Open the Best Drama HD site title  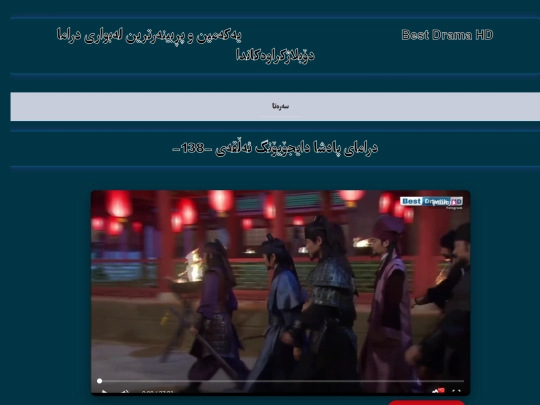pyautogui.click(x=447, y=35)
